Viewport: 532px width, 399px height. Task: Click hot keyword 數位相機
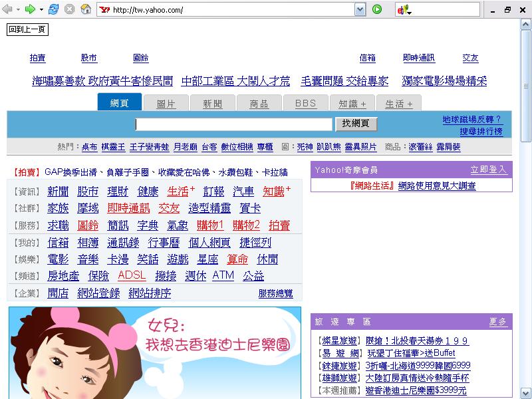pos(237,147)
